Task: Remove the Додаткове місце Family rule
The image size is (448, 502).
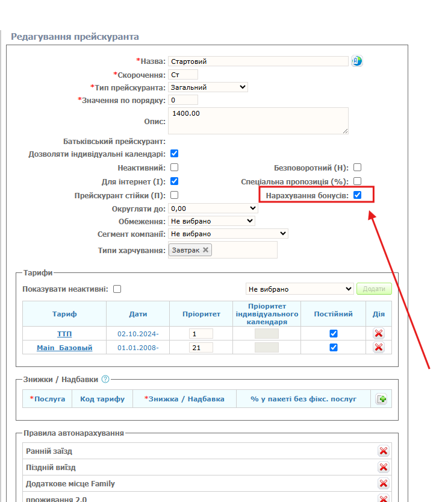Action: click(x=383, y=484)
